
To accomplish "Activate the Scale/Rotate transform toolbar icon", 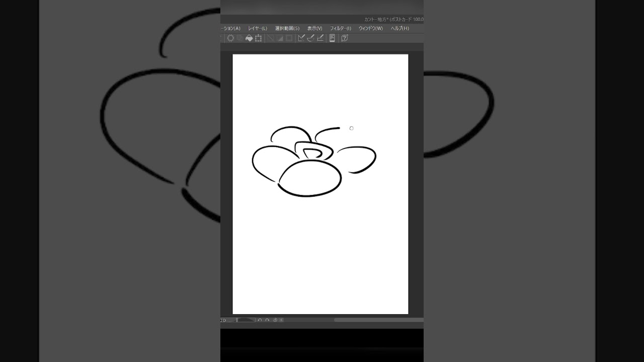I will click(259, 38).
